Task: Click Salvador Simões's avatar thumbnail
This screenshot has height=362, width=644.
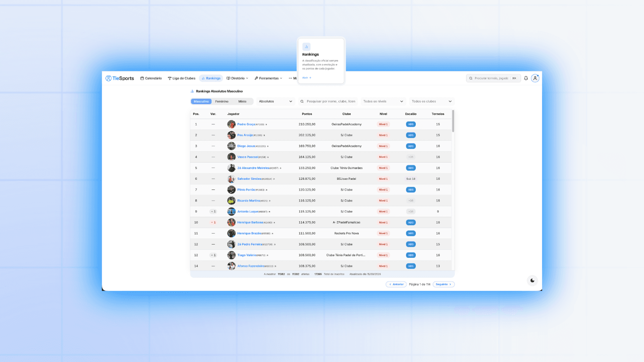Action: pyautogui.click(x=231, y=179)
